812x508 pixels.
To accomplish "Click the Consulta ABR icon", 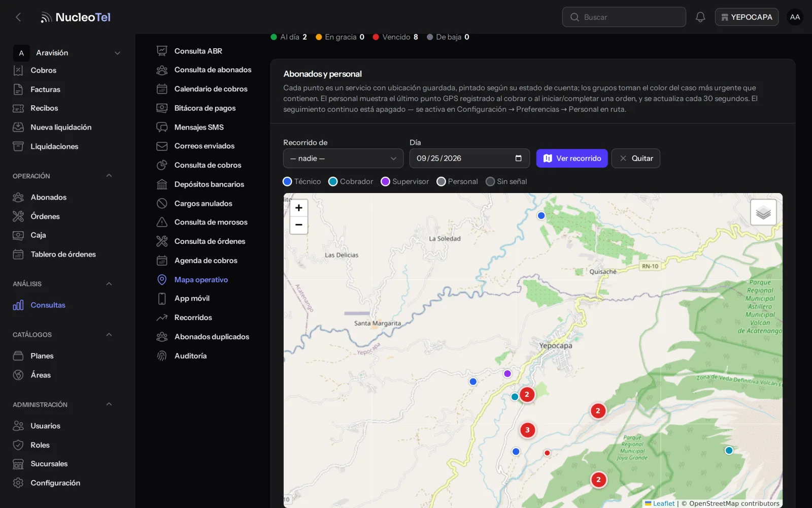I will [162, 51].
